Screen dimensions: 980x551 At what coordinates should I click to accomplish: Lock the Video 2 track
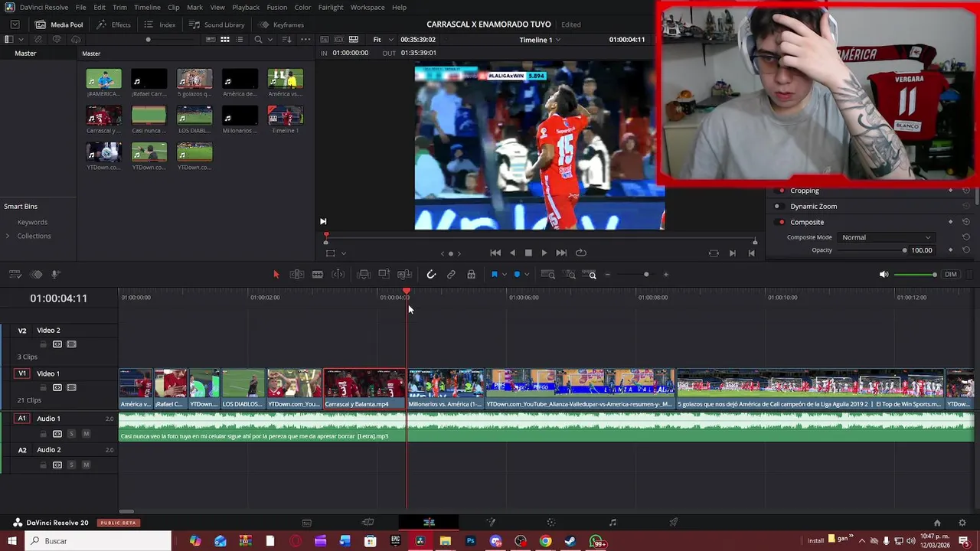coord(44,344)
